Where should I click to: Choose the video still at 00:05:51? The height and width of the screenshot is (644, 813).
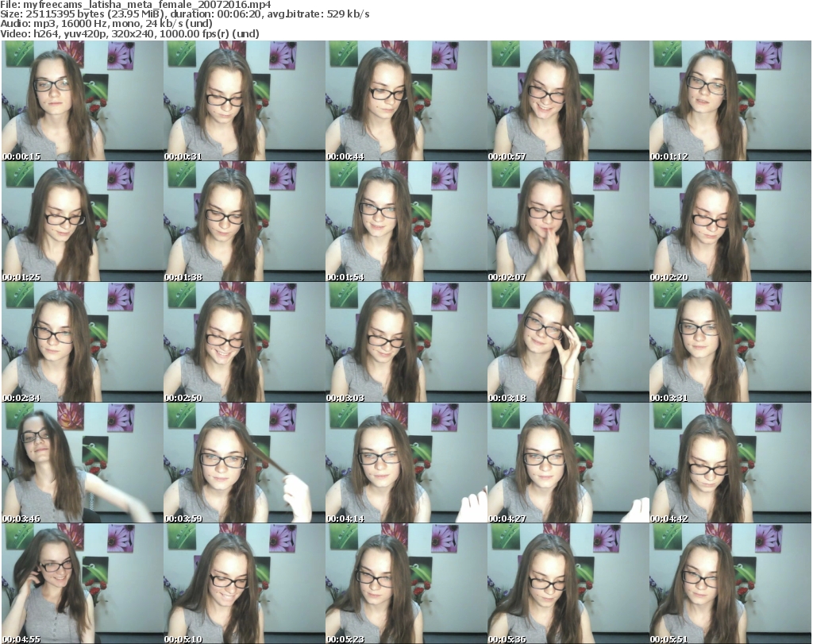tap(730, 584)
